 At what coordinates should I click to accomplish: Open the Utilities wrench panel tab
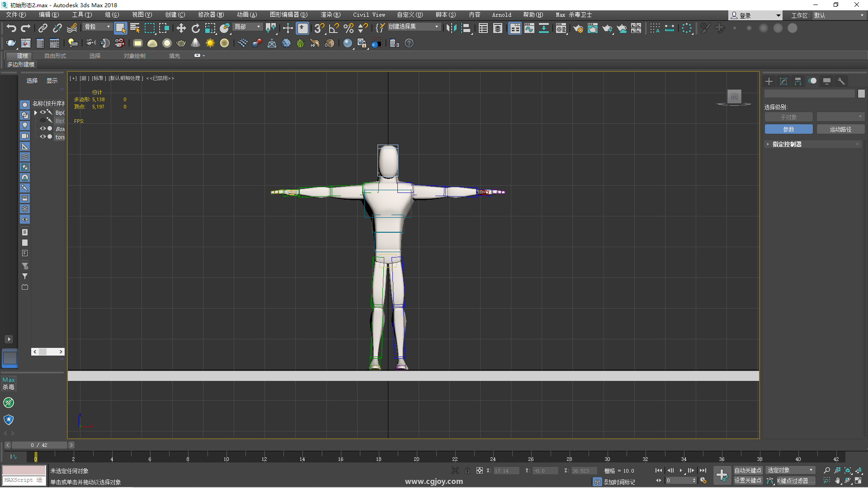841,81
